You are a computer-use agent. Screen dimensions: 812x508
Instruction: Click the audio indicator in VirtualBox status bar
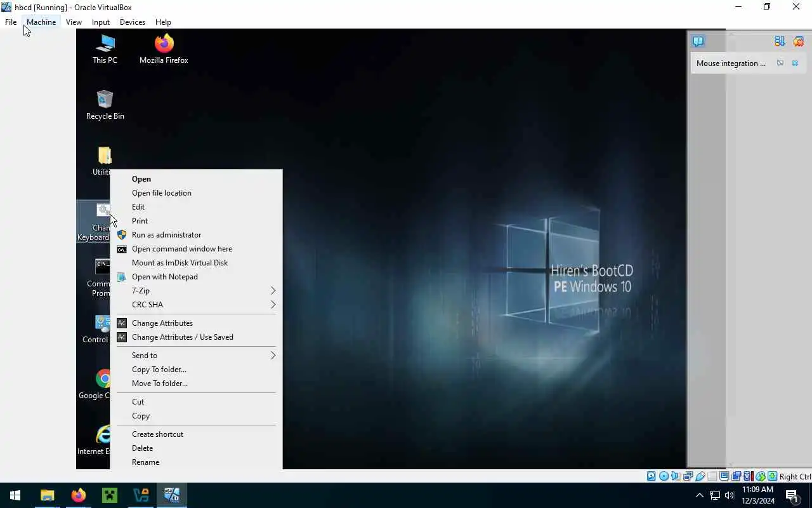pos(676,476)
